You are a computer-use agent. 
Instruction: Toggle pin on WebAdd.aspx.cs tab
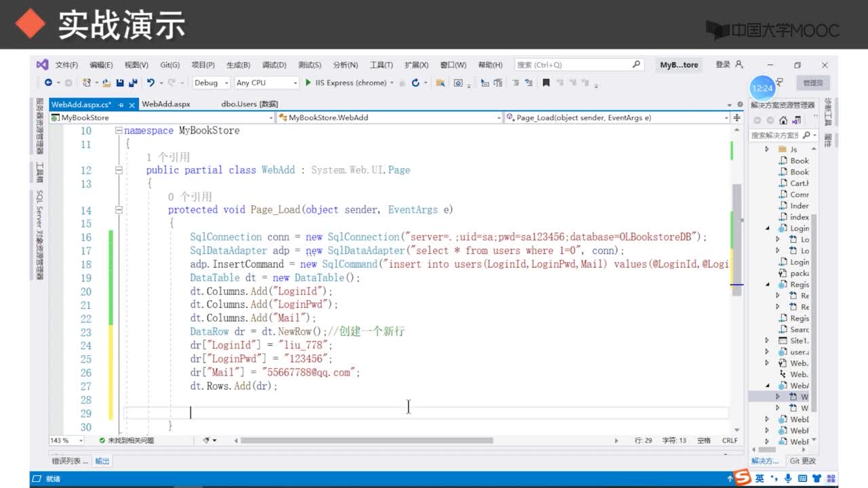[121, 104]
